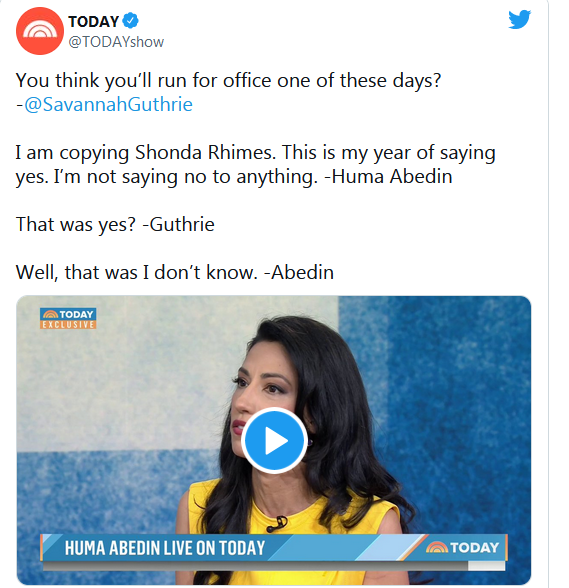This screenshot has width=569, height=588.
Task: Click the Twitter bird logo
Action: 519,20
